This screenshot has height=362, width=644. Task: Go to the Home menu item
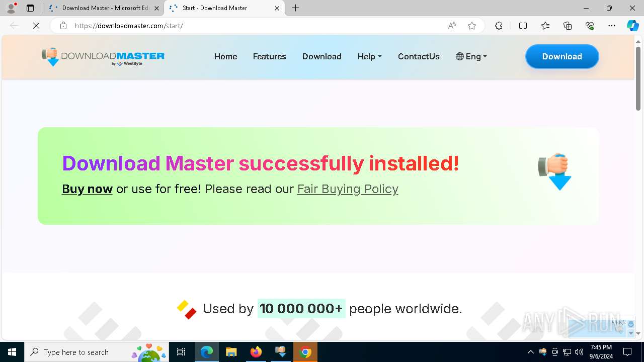tap(225, 56)
